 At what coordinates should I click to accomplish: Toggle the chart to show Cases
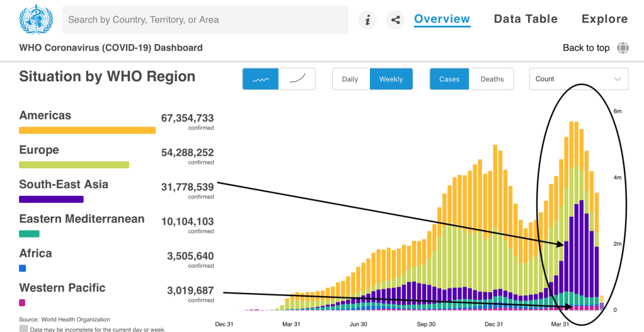[449, 79]
